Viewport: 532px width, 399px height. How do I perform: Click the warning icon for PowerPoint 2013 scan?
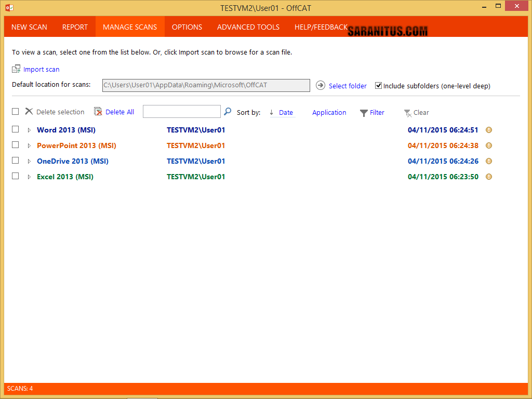488,145
